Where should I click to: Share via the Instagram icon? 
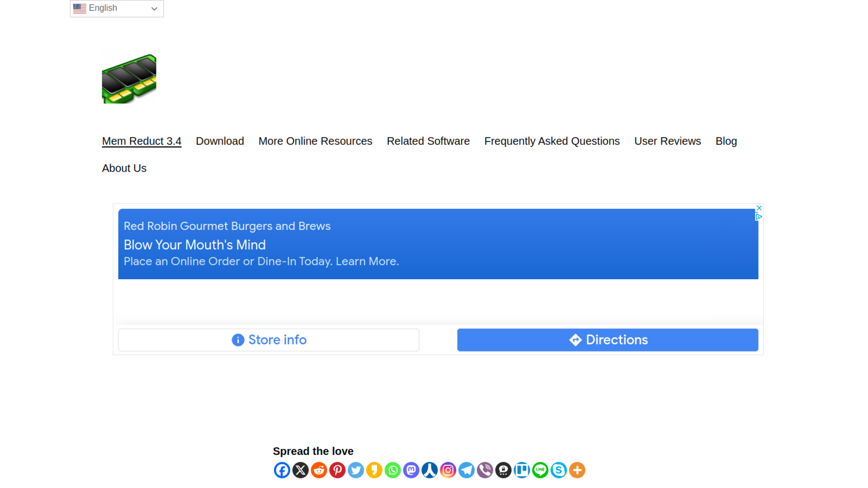(x=448, y=470)
